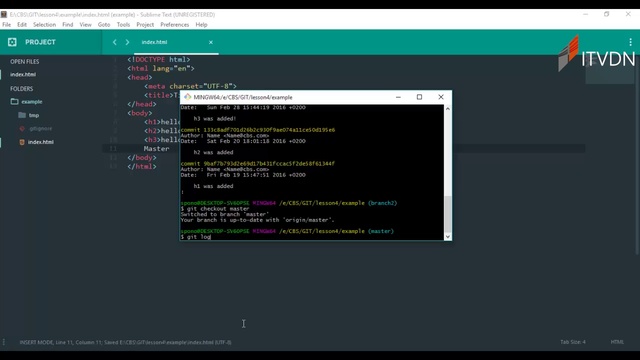Open HTML syntax selector in status bar
This screenshot has width=640, height=360.
(x=617, y=342)
